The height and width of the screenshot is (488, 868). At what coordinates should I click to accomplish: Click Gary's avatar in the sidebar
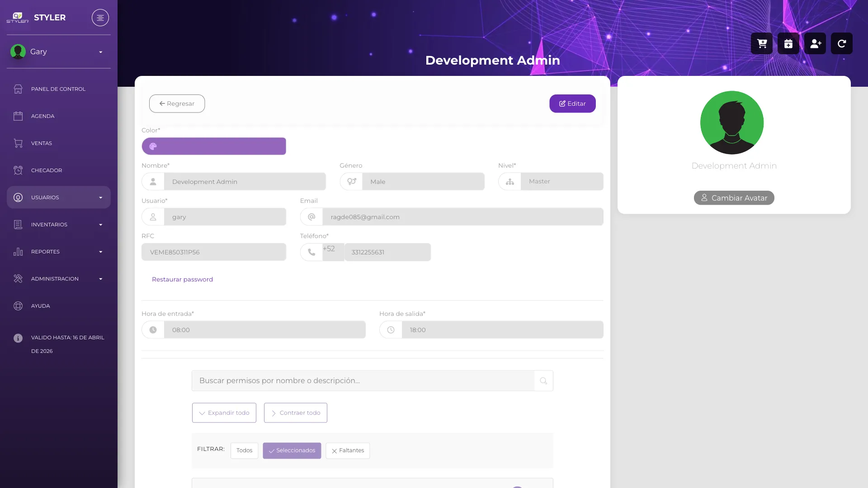(x=18, y=52)
